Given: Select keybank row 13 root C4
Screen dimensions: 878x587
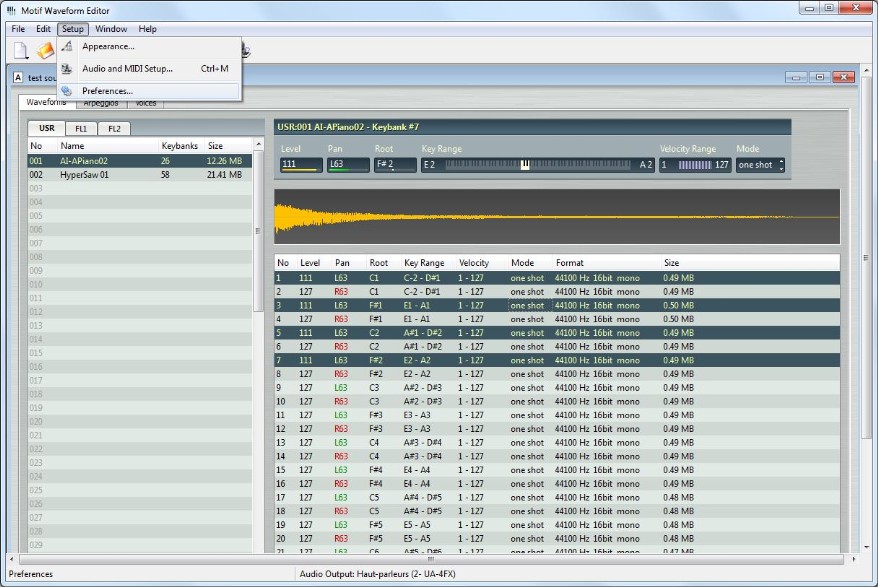Looking at the screenshot, I should (x=557, y=442).
